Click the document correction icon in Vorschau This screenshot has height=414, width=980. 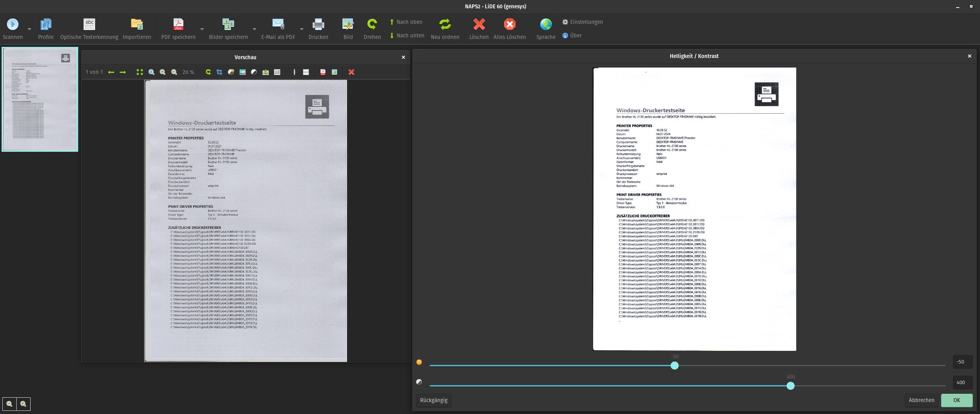(277, 72)
